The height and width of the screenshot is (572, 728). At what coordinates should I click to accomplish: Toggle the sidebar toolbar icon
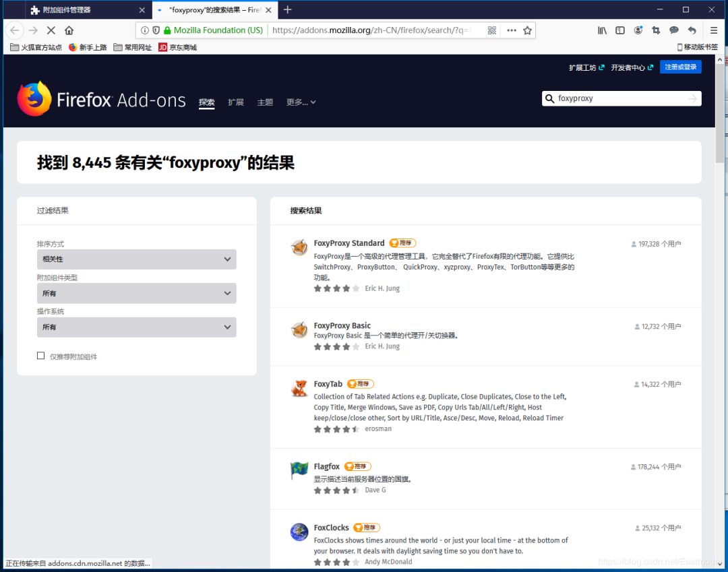tap(619, 30)
